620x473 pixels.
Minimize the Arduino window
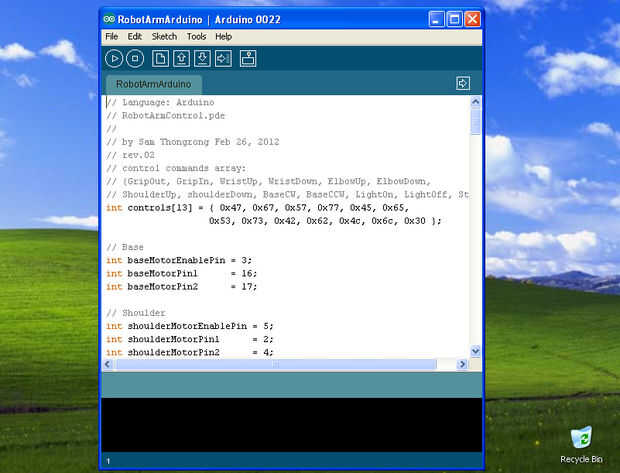tap(436, 19)
